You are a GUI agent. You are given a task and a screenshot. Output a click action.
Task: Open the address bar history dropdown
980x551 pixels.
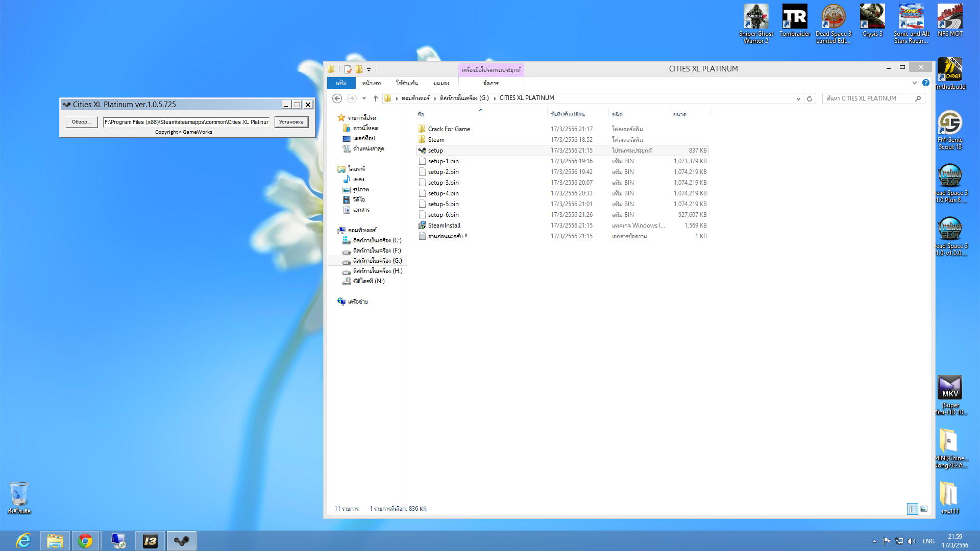tap(798, 98)
